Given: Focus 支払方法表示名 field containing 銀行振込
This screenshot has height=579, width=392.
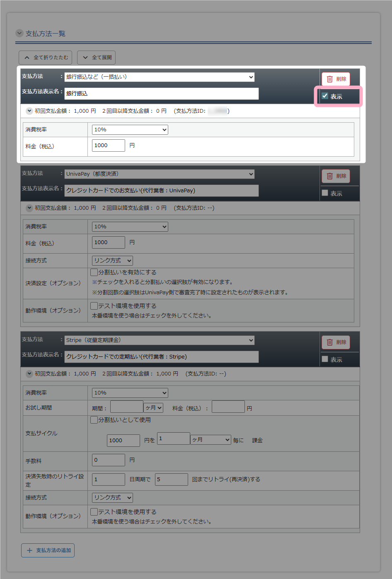Looking at the screenshot, I should (x=161, y=94).
